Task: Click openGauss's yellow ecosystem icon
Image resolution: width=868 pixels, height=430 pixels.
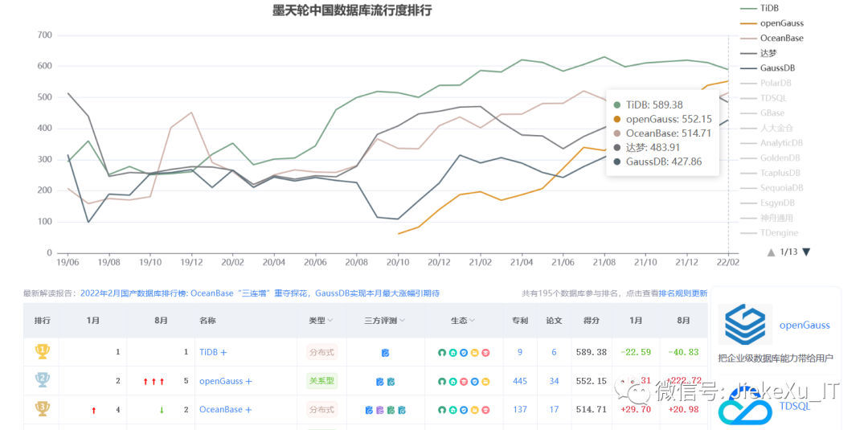Action: [x=485, y=381]
